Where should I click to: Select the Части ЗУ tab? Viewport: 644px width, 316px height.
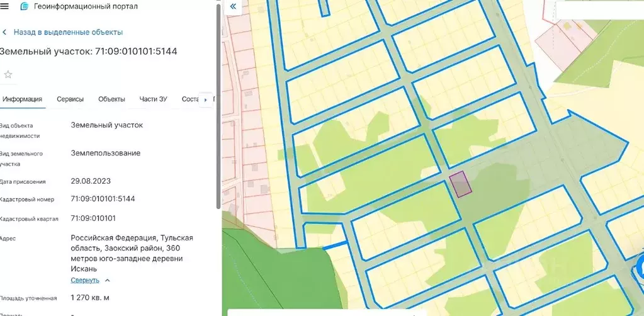(x=153, y=99)
